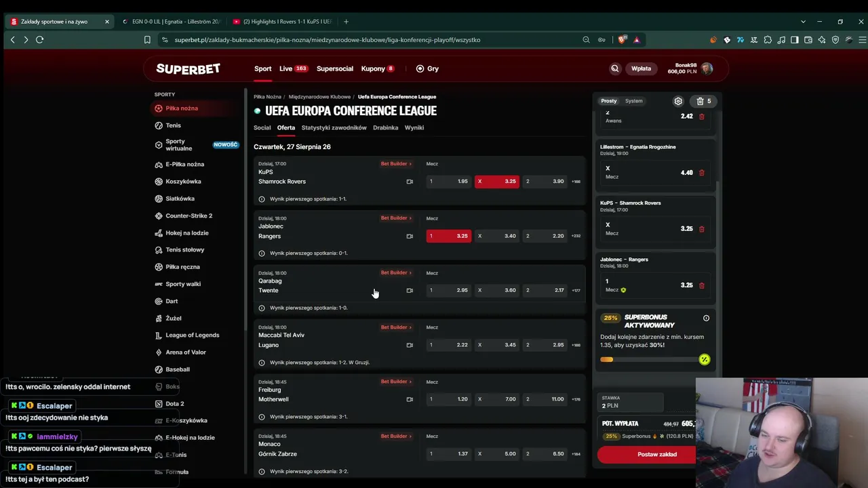The image size is (868, 488).
Task: Click the League of Legends icon in sidebar
Action: 159,335
